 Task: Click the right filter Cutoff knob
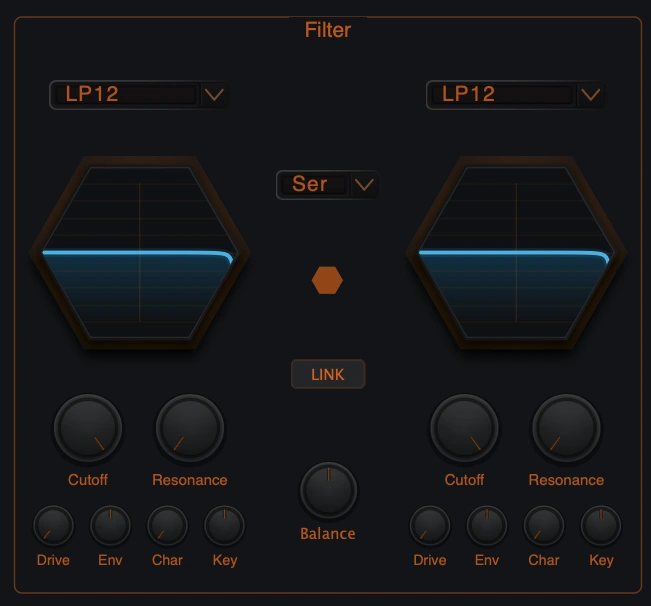465,428
